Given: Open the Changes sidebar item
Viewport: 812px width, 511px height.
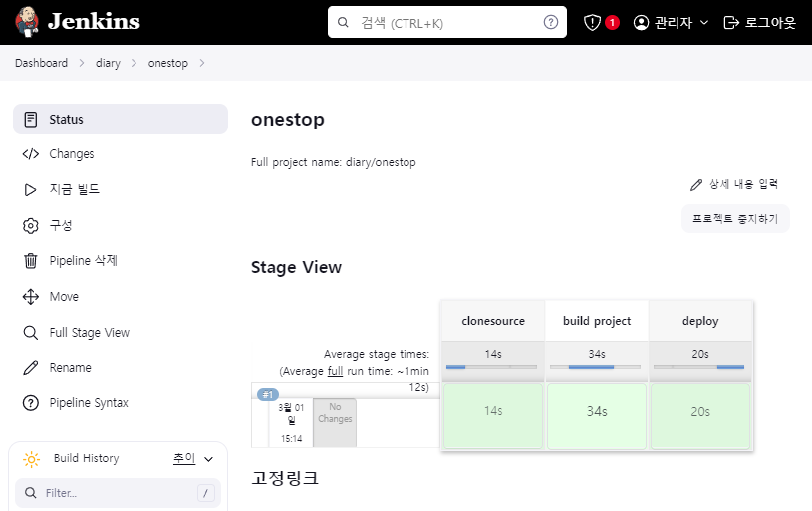Looking at the screenshot, I should click(x=121, y=154).
